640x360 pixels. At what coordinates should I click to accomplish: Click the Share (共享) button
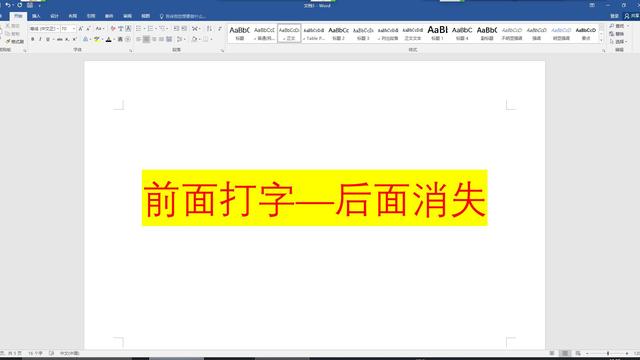click(x=632, y=16)
